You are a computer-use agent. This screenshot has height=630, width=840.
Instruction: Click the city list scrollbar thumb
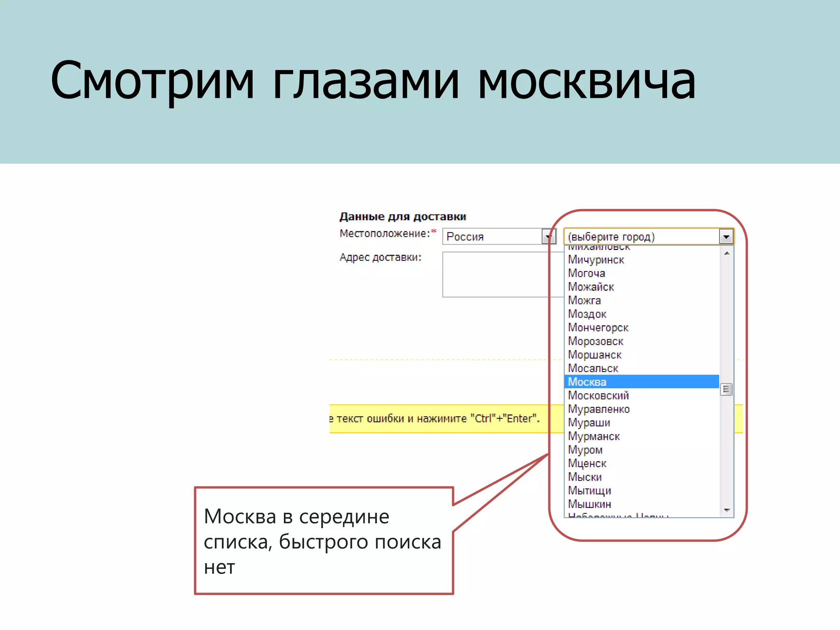[x=726, y=389]
